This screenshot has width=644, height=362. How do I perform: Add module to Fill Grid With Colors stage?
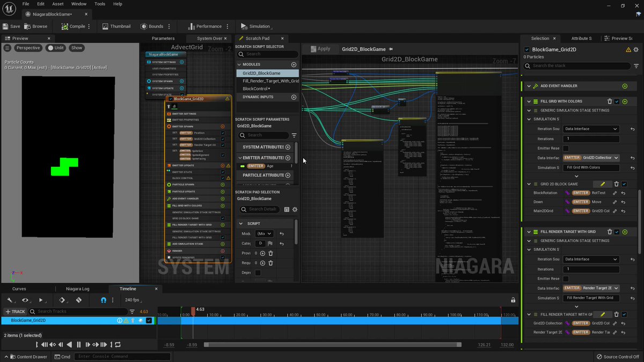pyautogui.click(x=625, y=101)
